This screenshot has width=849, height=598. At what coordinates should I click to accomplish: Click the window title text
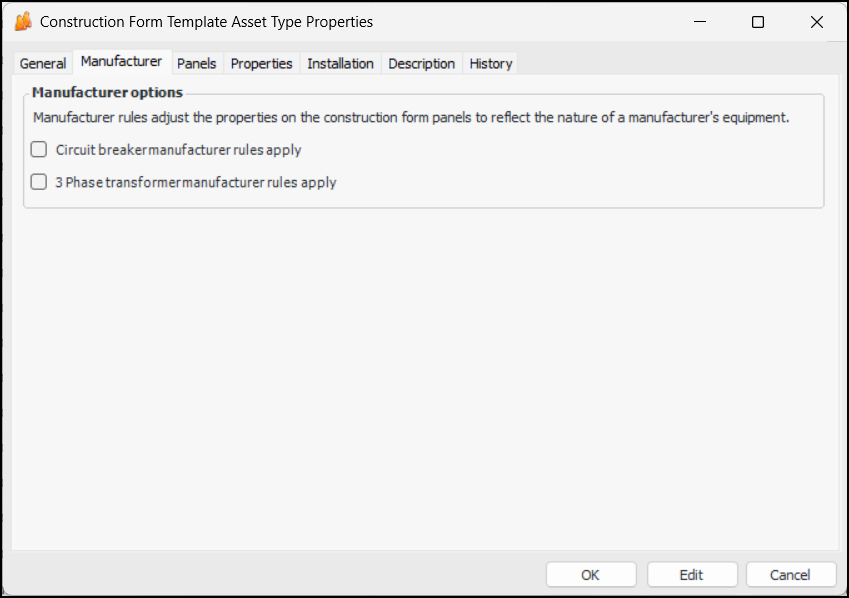click(x=206, y=22)
